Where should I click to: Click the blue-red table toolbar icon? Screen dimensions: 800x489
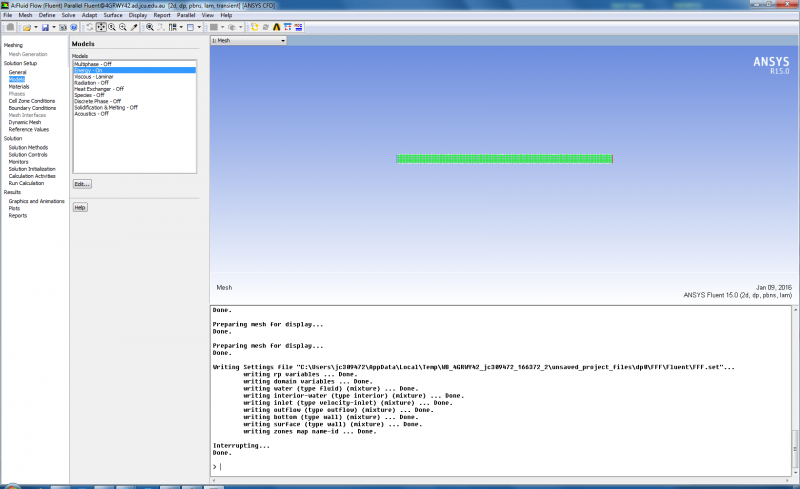click(x=288, y=27)
